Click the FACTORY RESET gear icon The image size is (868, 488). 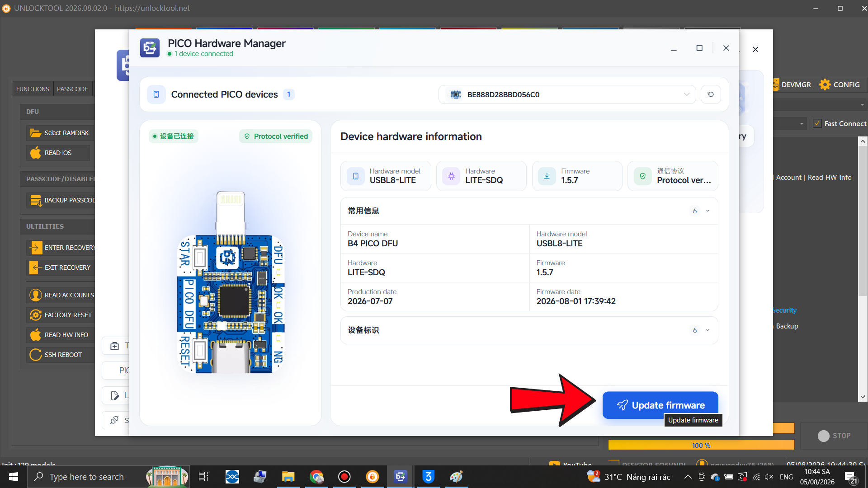point(35,315)
